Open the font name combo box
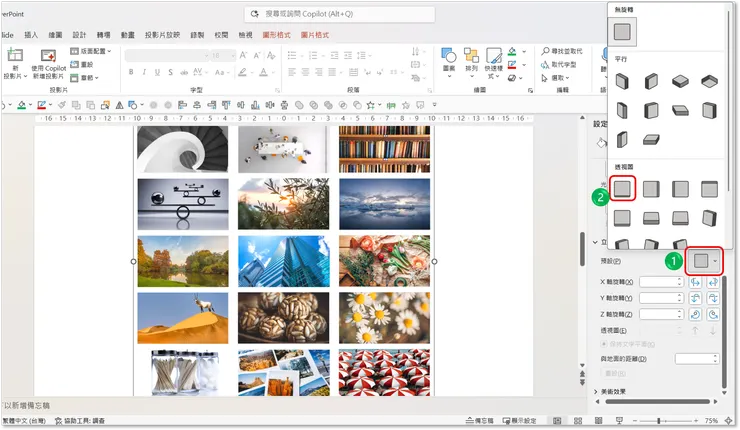 pyautogui.click(x=167, y=56)
